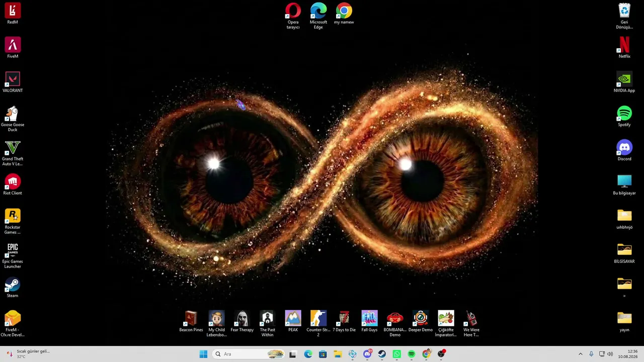Screen dimensions: 644x362
Task: Open the RedM desktop shortcut
Action: (x=13, y=14)
